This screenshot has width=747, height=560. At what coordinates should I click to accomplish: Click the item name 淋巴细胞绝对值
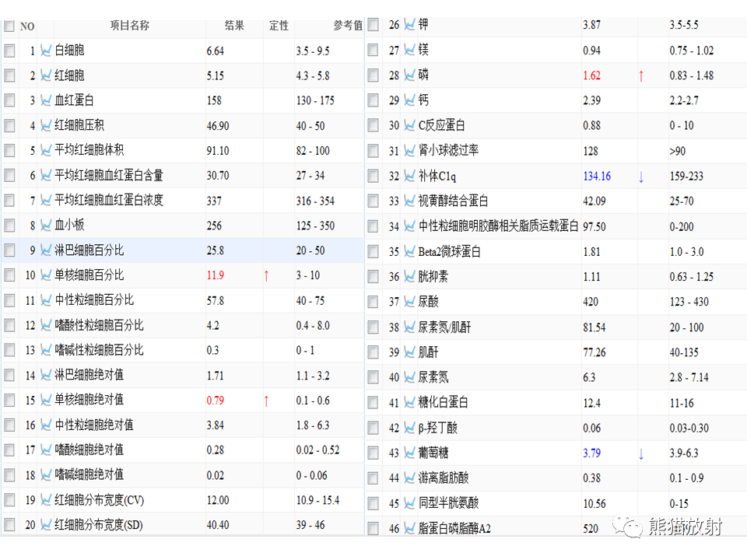[x=89, y=375]
